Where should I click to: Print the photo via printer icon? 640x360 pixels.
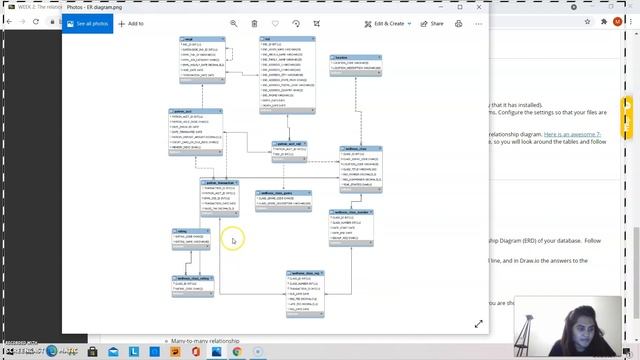coord(458,24)
